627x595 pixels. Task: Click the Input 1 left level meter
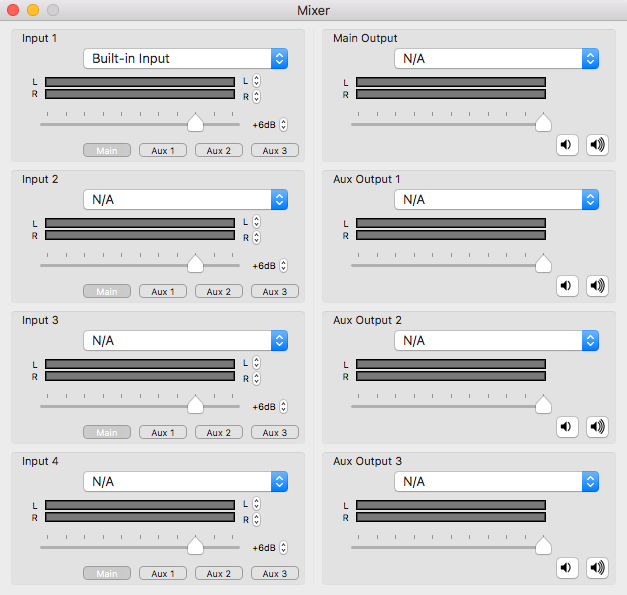point(140,82)
